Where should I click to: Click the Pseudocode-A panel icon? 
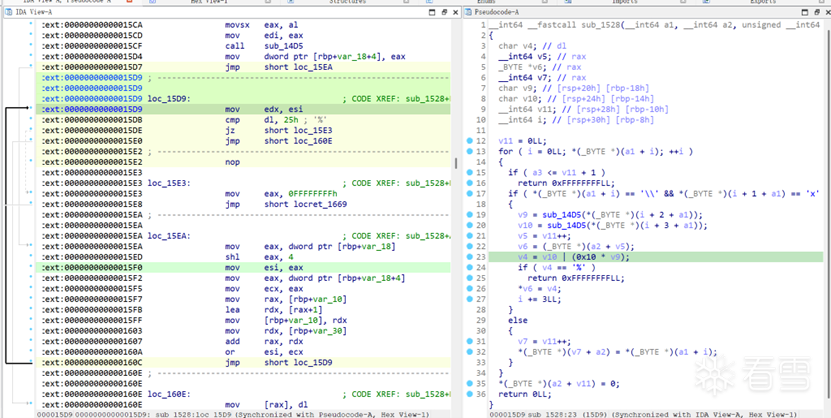[468, 12]
